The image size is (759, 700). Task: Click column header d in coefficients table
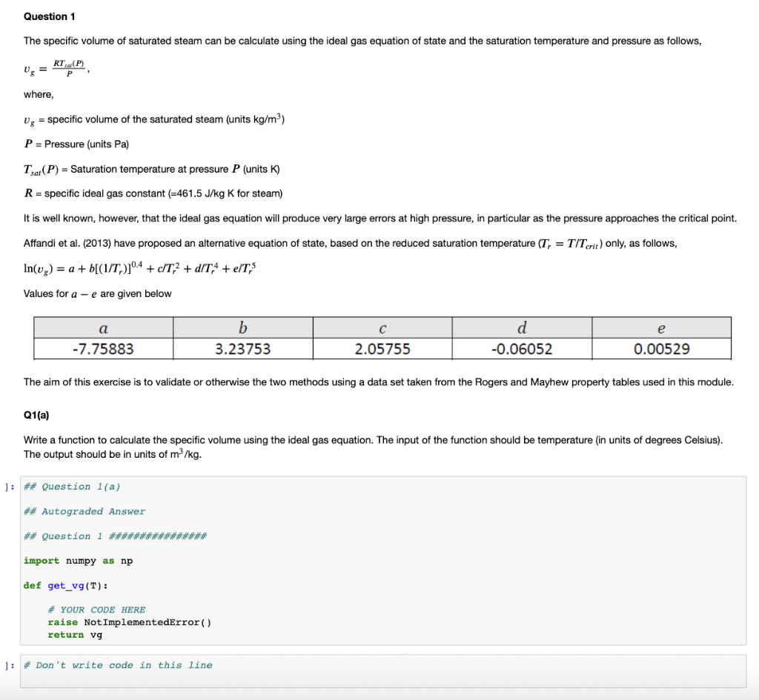(522, 328)
